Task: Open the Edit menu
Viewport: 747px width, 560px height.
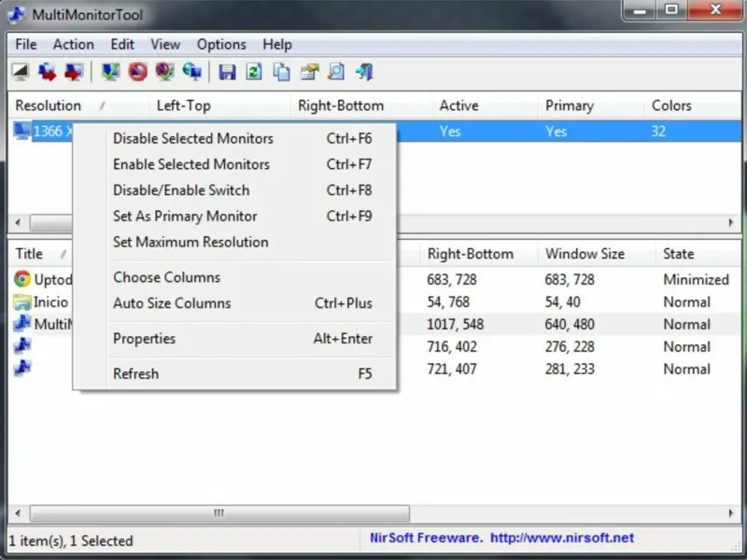Action: click(x=122, y=44)
